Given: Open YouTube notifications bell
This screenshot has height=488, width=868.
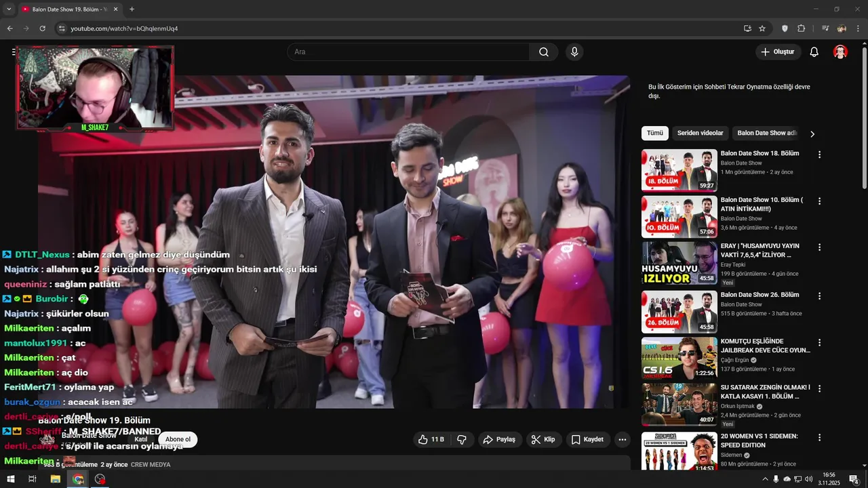Looking at the screenshot, I should (x=814, y=52).
